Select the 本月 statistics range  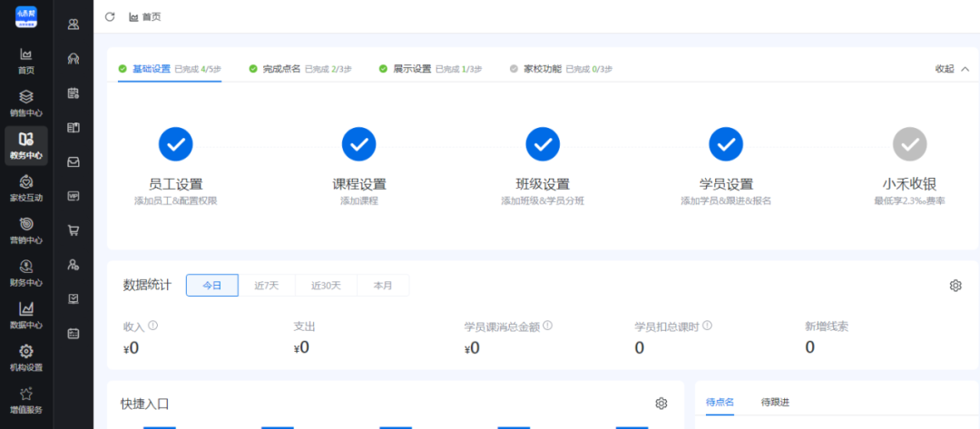coord(383,286)
